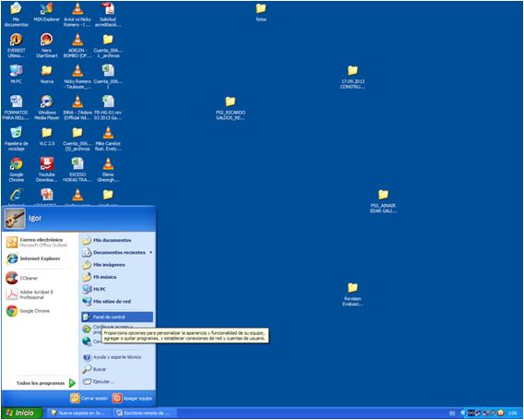
Task: Open the Youtube Downloader desktop shortcut
Action: pyautogui.click(x=47, y=170)
